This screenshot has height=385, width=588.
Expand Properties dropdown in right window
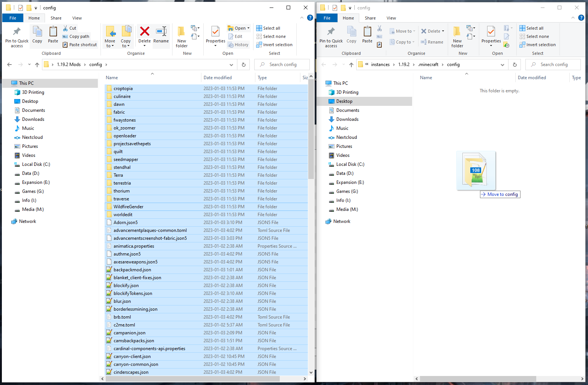[x=491, y=46]
